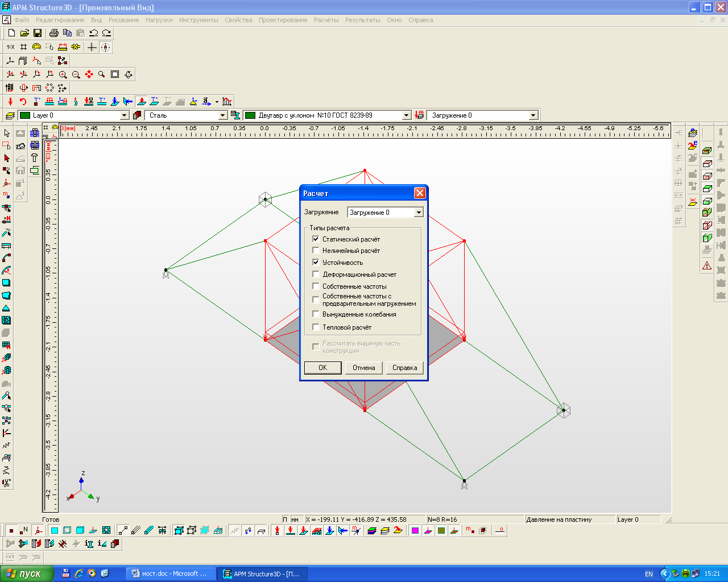Open the Результаты menu
The width and height of the screenshot is (728, 582).
pos(363,20)
